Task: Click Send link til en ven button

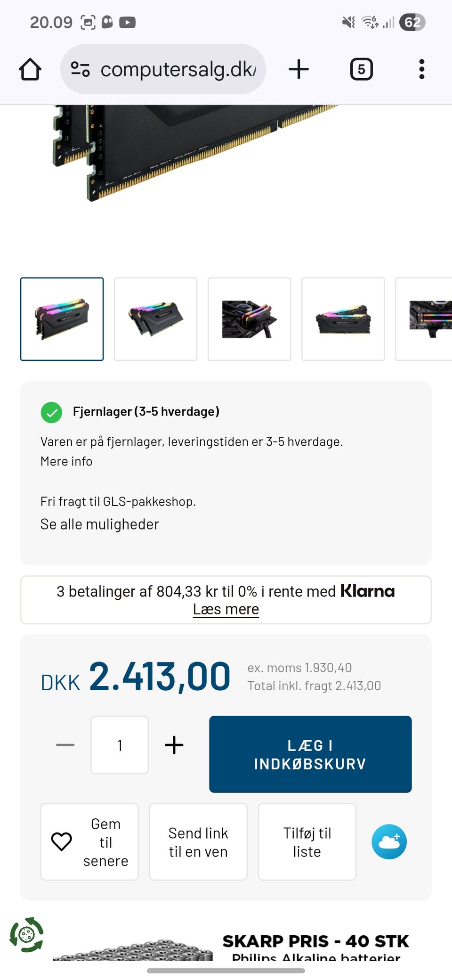Action: 198,841
